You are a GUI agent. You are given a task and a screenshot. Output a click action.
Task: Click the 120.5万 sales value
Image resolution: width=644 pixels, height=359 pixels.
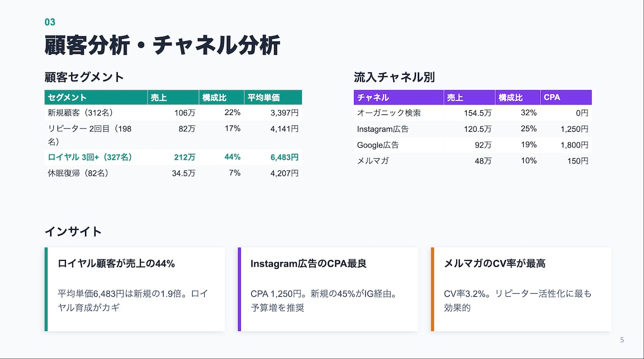click(479, 129)
